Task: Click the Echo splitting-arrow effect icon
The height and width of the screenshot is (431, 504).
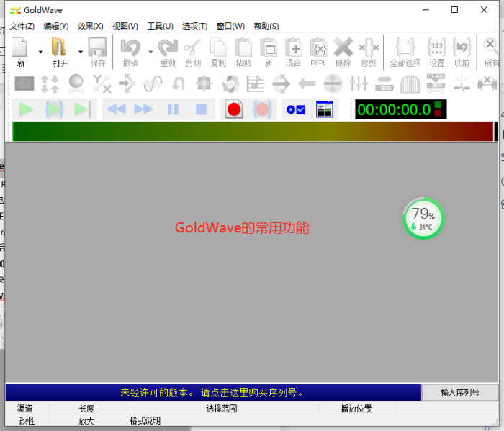Action: [x=127, y=83]
